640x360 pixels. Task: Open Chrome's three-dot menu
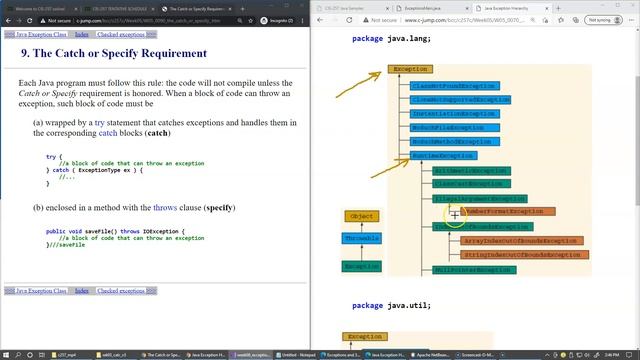pos(302,20)
